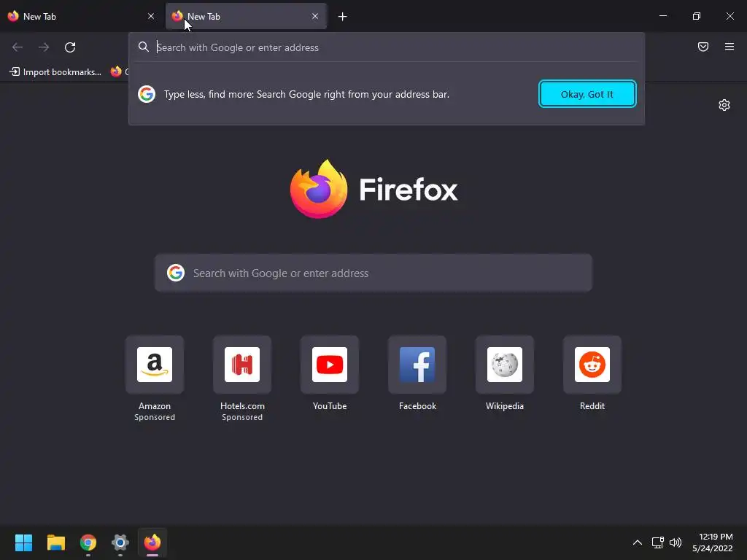Image resolution: width=747 pixels, height=560 pixels.
Task: Open the Windows Start menu
Action: (x=23, y=542)
